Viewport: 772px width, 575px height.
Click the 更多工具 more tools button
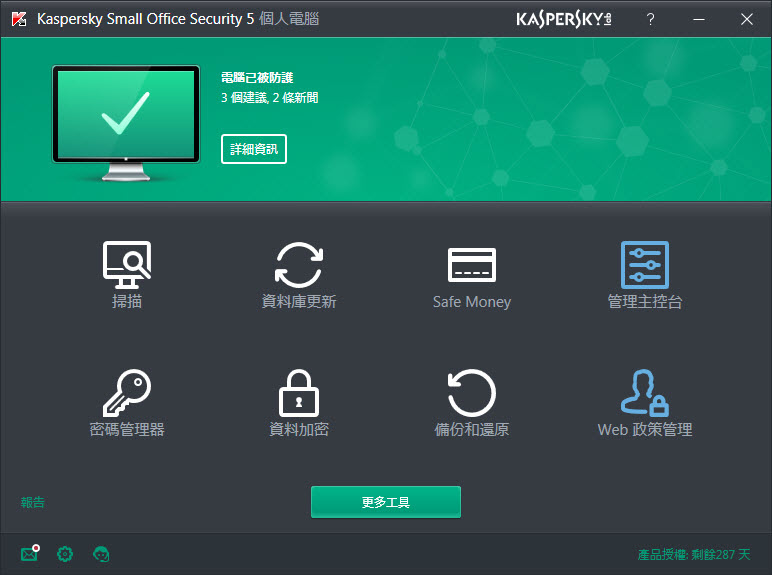point(386,502)
